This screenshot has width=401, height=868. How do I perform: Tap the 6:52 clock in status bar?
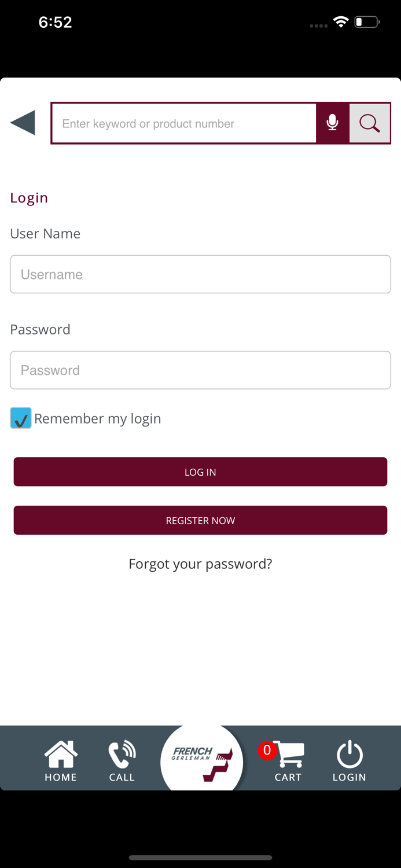point(55,22)
